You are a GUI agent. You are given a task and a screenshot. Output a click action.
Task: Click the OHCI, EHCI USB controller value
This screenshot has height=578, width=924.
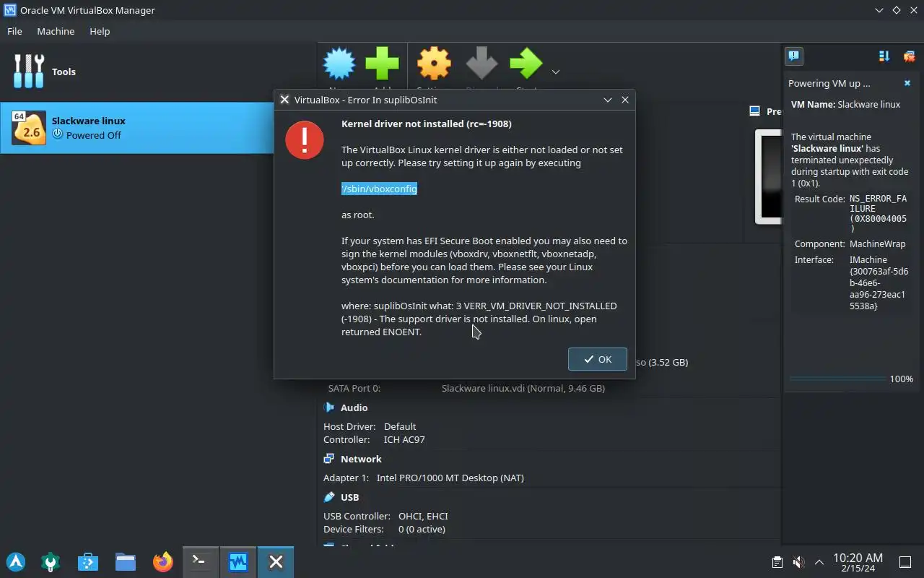pyautogui.click(x=423, y=516)
